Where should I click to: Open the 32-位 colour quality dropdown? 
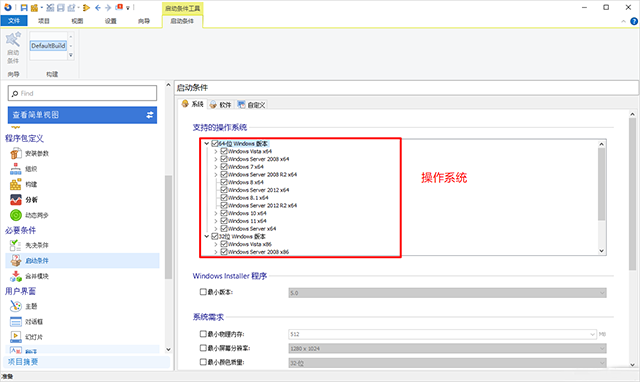(x=447, y=363)
